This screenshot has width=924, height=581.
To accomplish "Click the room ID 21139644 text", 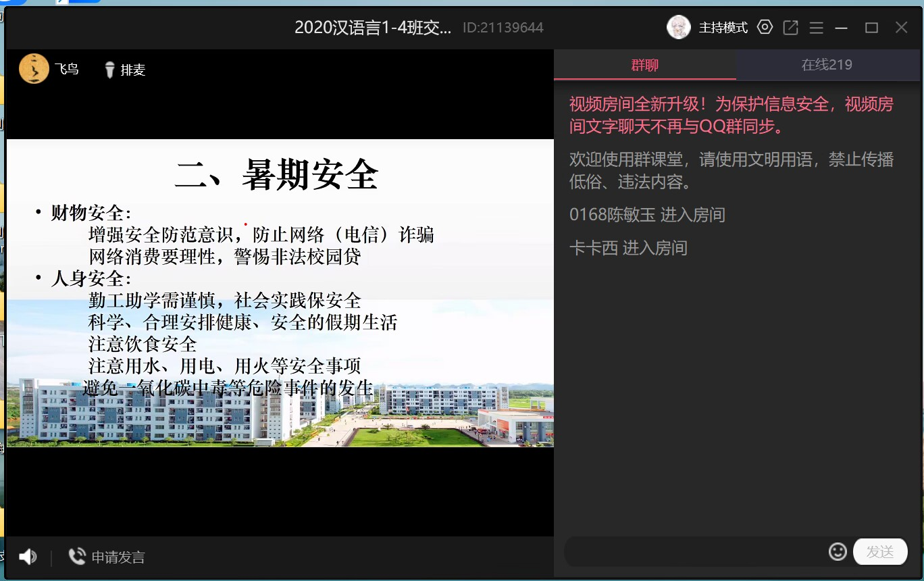I will tap(503, 28).
